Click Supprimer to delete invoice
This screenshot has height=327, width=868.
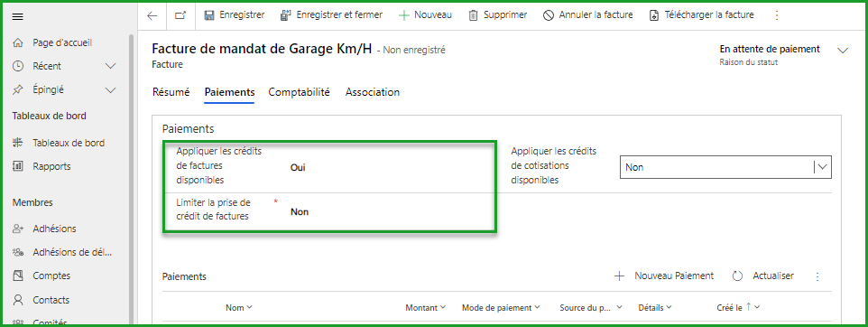coord(498,15)
